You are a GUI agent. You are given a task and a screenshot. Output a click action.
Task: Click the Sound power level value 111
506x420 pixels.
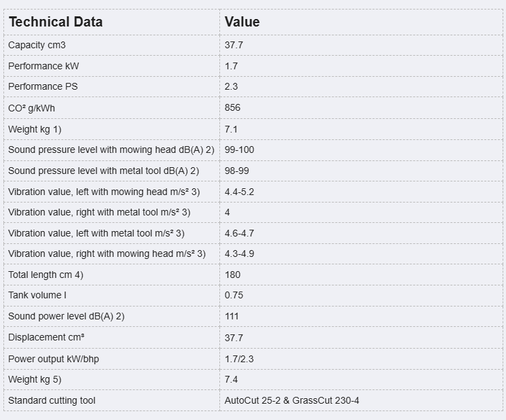coord(232,317)
